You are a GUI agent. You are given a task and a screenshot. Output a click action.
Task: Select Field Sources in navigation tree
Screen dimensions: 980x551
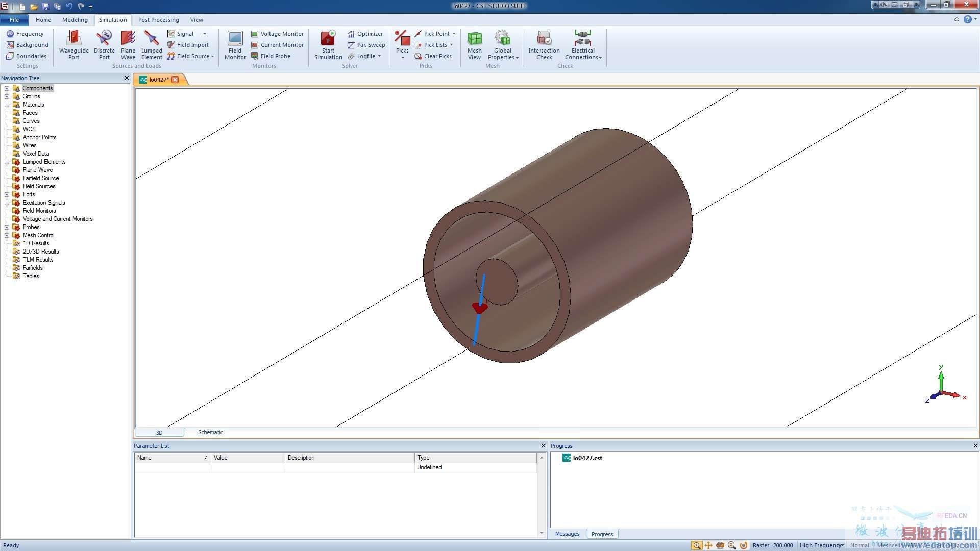(x=39, y=186)
